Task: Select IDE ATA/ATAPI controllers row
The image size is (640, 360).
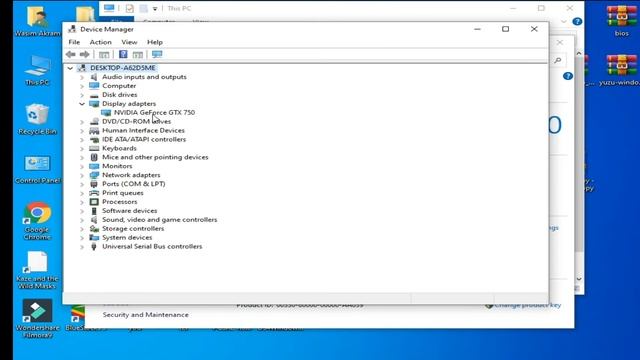Action: pos(144,139)
